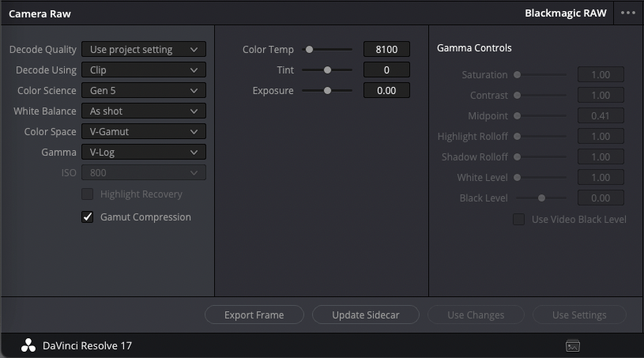The image size is (644, 358).
Task: Click the Color Temp value field 8100
Action: [x=386, y=49]
